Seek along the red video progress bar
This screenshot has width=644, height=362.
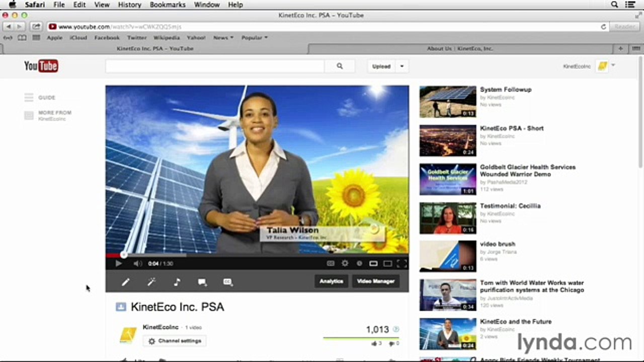tap(257, 255)
